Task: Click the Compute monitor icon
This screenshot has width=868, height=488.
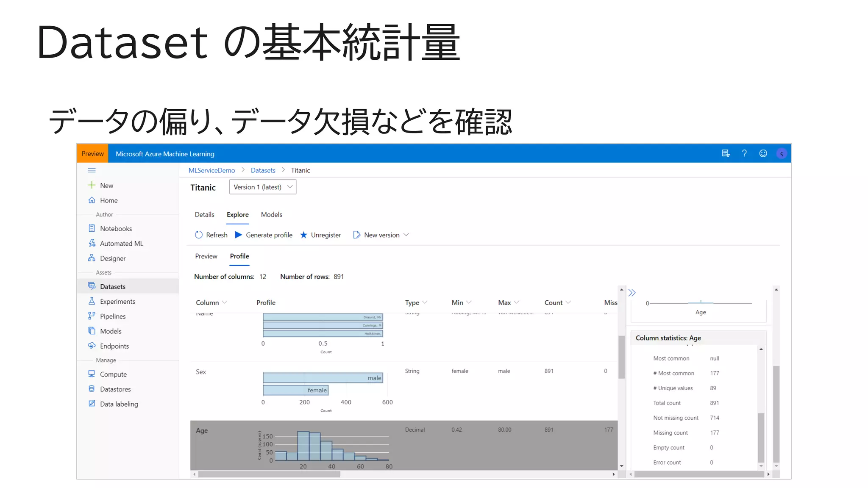Action: pos(92,374)
